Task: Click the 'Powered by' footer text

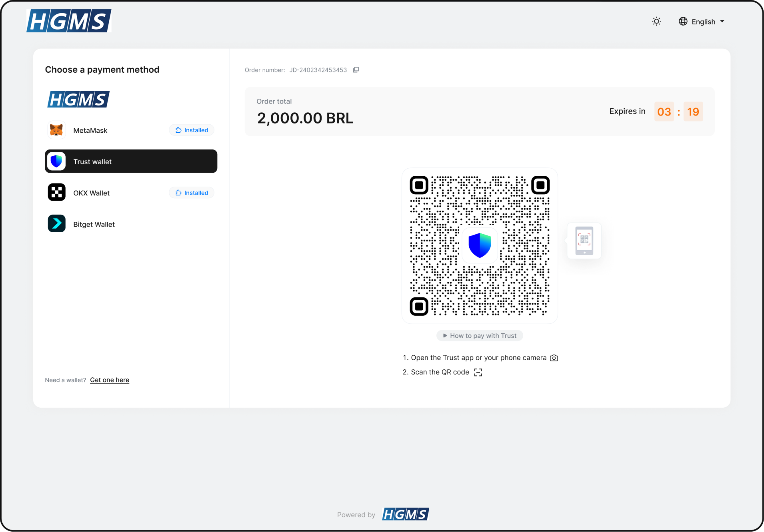Action: pos(356,515)
